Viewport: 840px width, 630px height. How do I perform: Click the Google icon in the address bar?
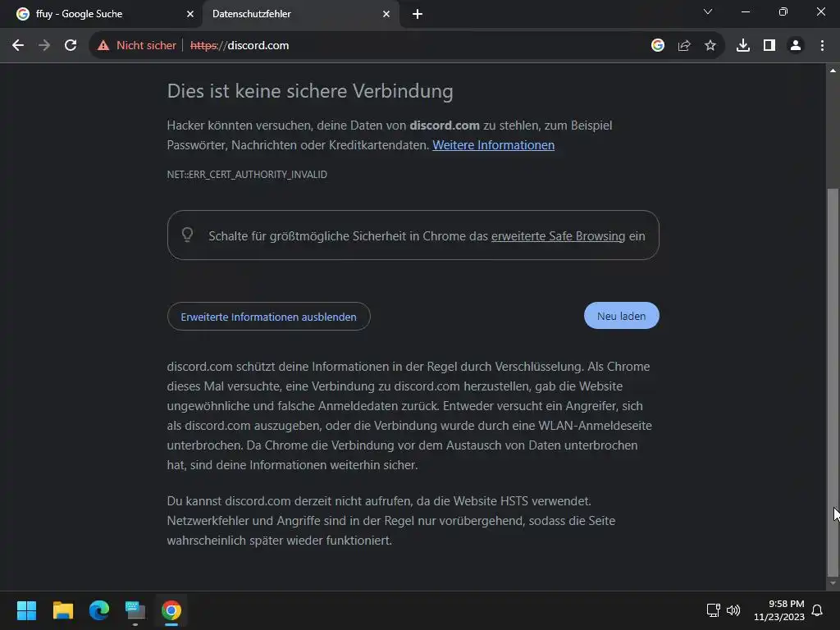tap(658, 46)
